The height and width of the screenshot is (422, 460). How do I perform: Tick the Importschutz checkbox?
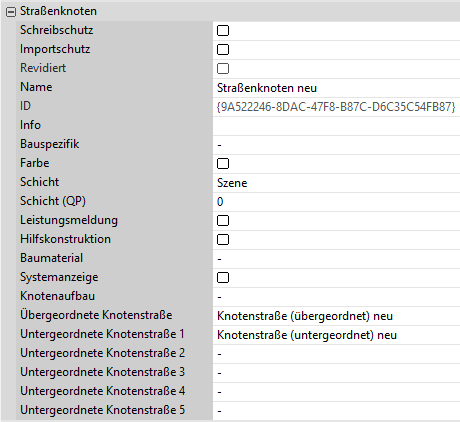[223, 50]
